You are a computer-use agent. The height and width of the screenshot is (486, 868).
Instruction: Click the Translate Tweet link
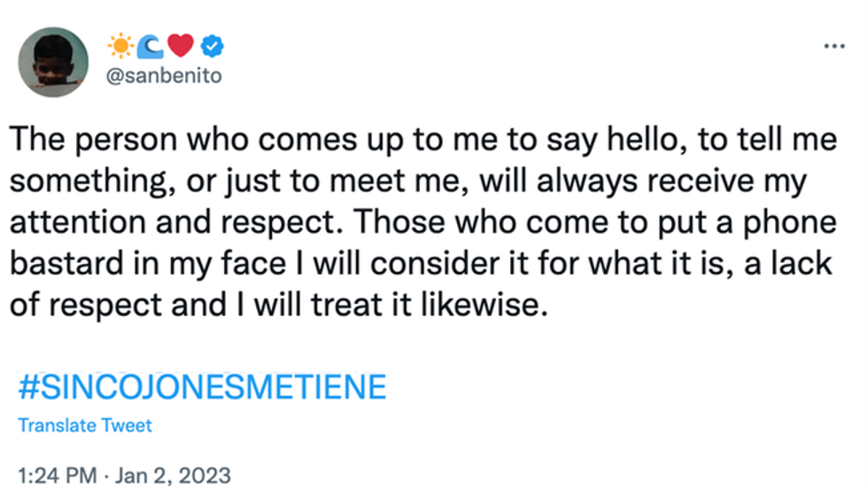tap(85, 425)
